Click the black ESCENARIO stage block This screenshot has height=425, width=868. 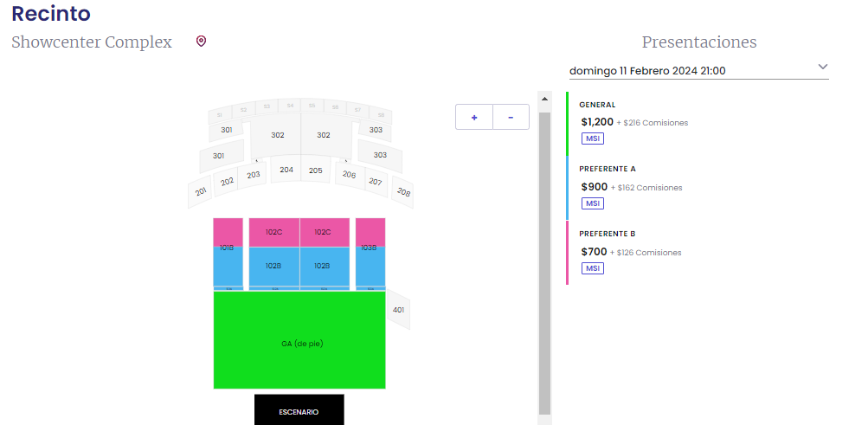pos(299,410)
